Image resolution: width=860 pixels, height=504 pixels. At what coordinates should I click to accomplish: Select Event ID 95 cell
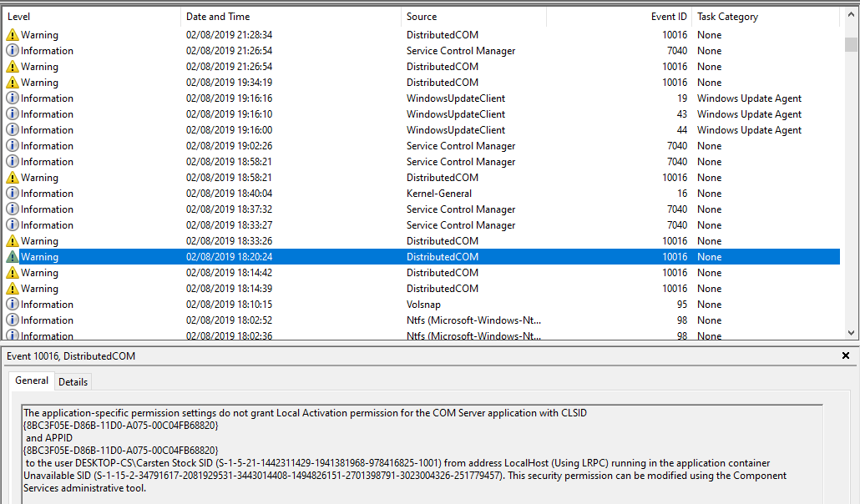coord(682,305)
